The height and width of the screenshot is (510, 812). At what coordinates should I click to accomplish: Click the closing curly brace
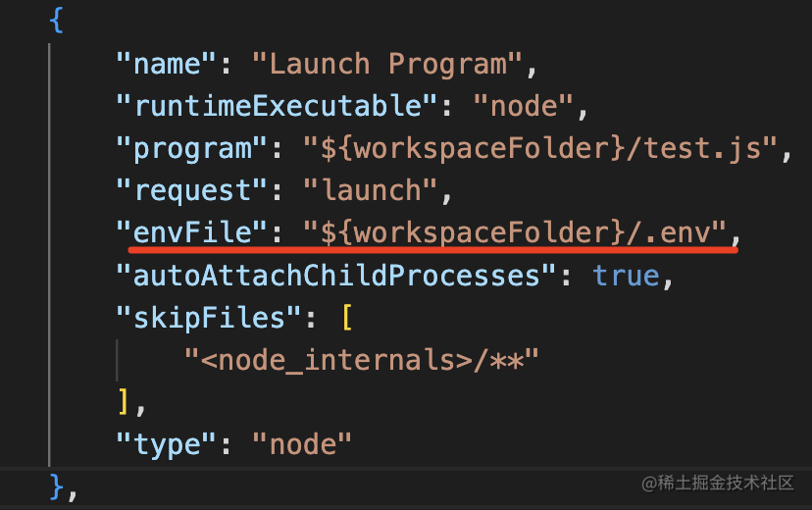coord(55,485)
